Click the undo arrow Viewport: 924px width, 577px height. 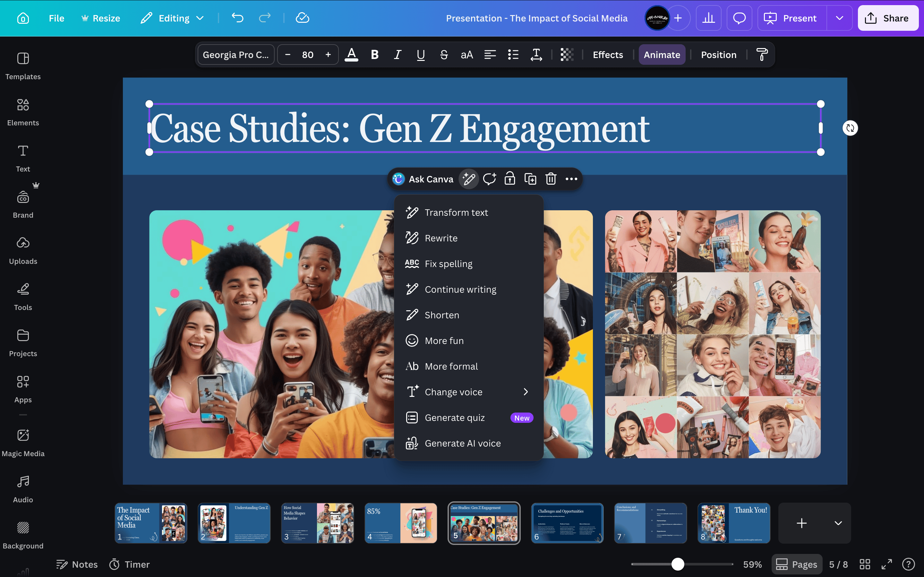click(x=237, y=18)
